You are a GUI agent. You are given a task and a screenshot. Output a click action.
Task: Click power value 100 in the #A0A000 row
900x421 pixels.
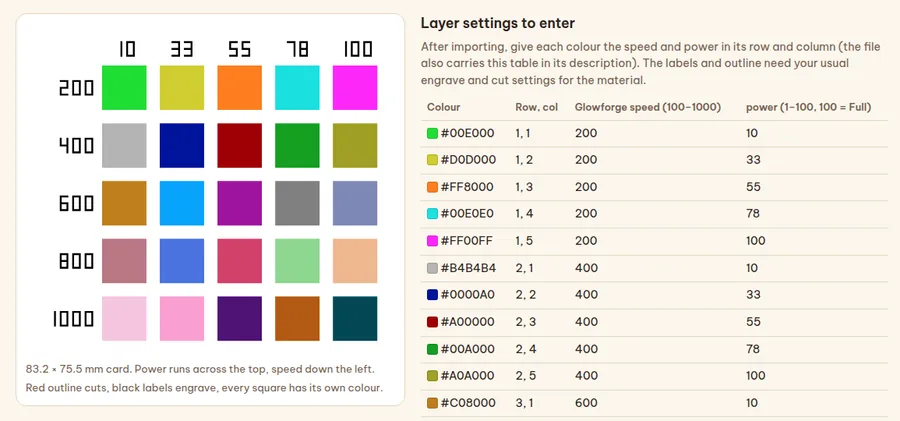pyautogui.click(x=756, y=376)
